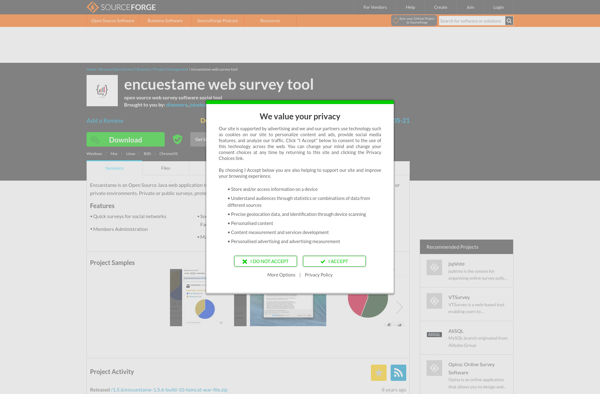Select the Files tab
The image size is (600, 394).
(165, 168)
